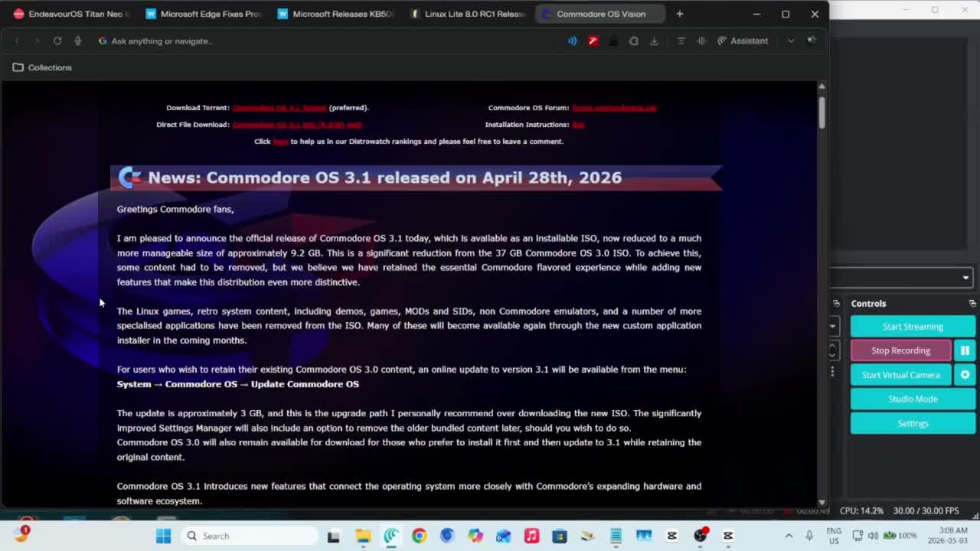The image size is (980, 551).
Task: Open the Linux Lite 8.0 RC1 tab
Action: tap(469, 14)
